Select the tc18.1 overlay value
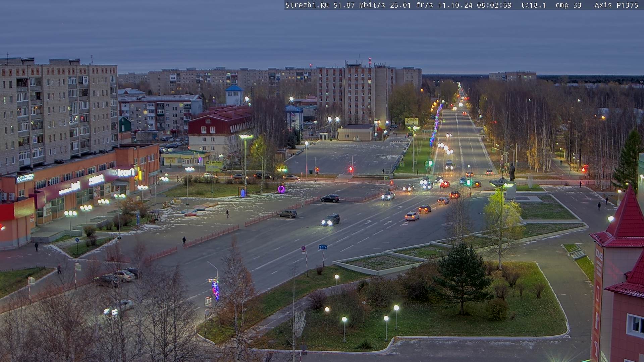Viewport: 644px width, 362px height. (x=534, y=5)
